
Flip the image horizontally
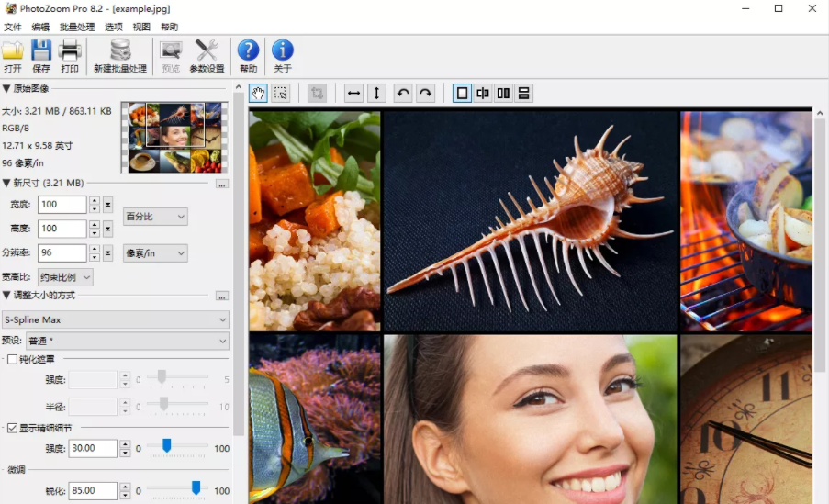click(x=353, y=93)
